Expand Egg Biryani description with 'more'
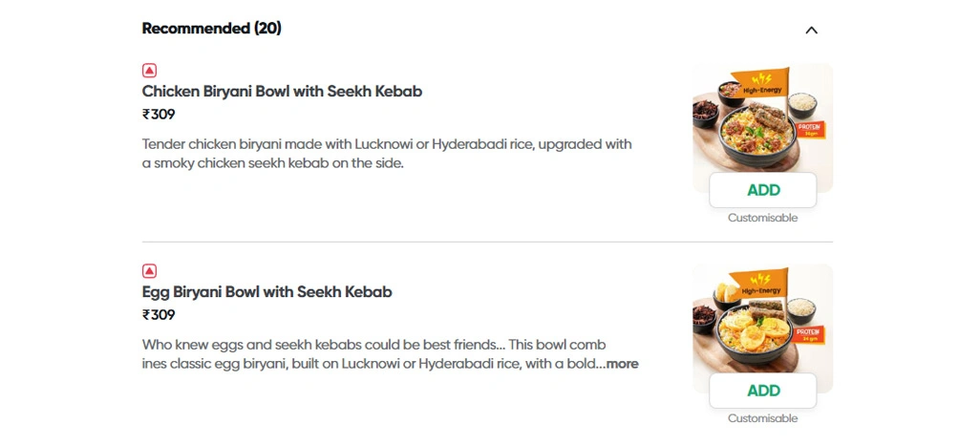This screenshot has width=980, height=445. point(622,364)
